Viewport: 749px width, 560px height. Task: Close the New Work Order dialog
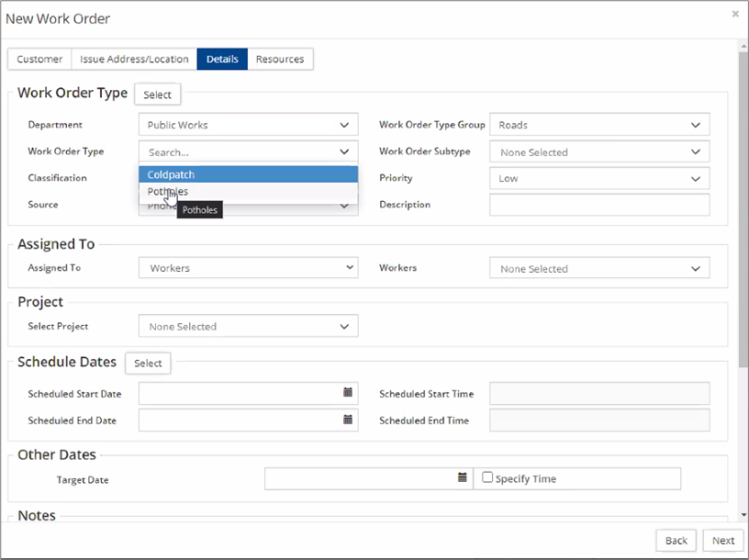pos(735,14)
